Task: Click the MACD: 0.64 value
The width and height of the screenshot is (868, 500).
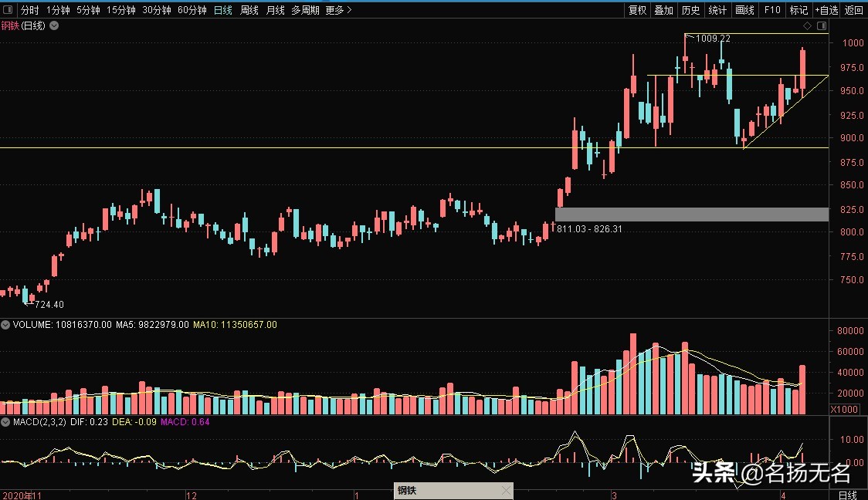Action: [x=185, y=422]
